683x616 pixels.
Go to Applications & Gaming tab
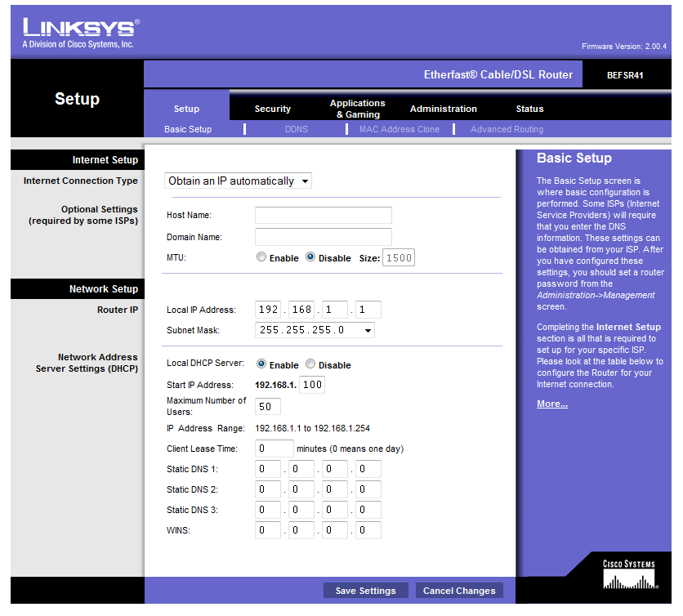click(x=358, y=109)
